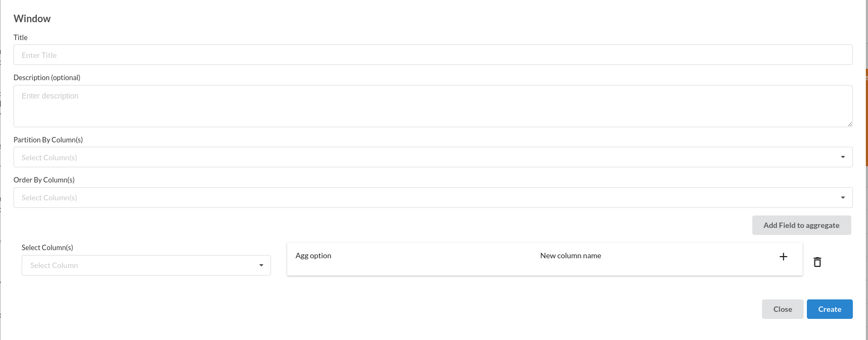Grab the description text area resize handle
The width and height of the screenshot is (868, 340).
(850, 124)
